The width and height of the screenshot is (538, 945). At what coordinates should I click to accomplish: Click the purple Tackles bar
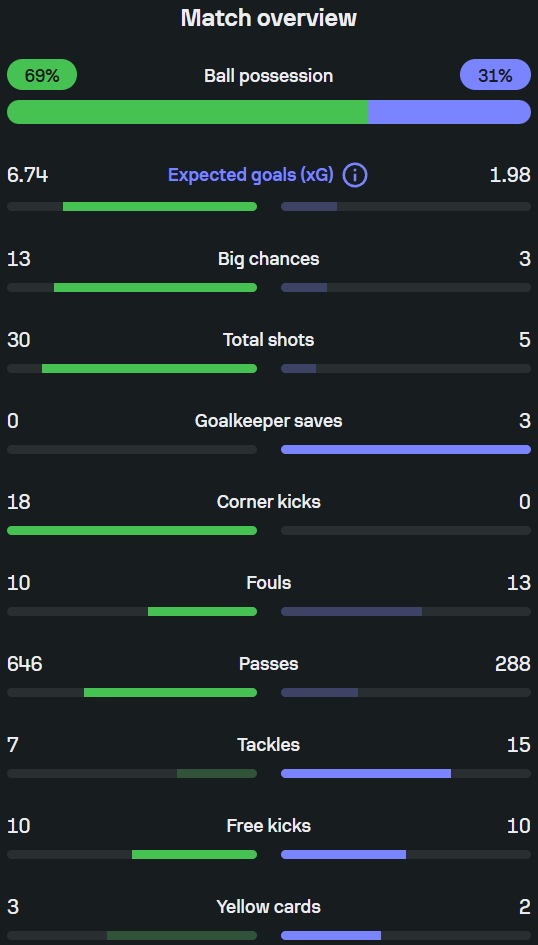point(366,773)
